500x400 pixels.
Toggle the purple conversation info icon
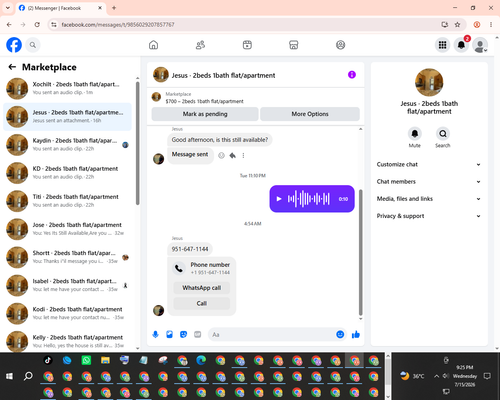(352, 75)
